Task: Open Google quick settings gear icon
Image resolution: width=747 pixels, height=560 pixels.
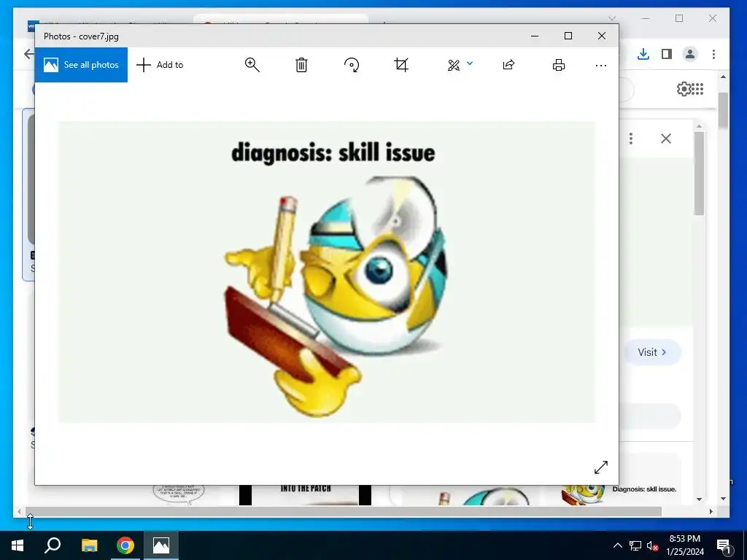Action: click(x=683, y=88)
